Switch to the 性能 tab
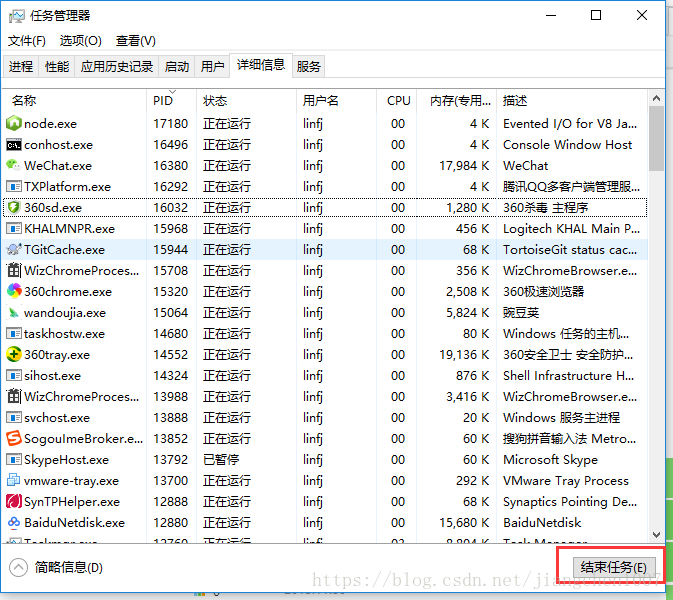673x600 pixels. [x=57, y=67]
